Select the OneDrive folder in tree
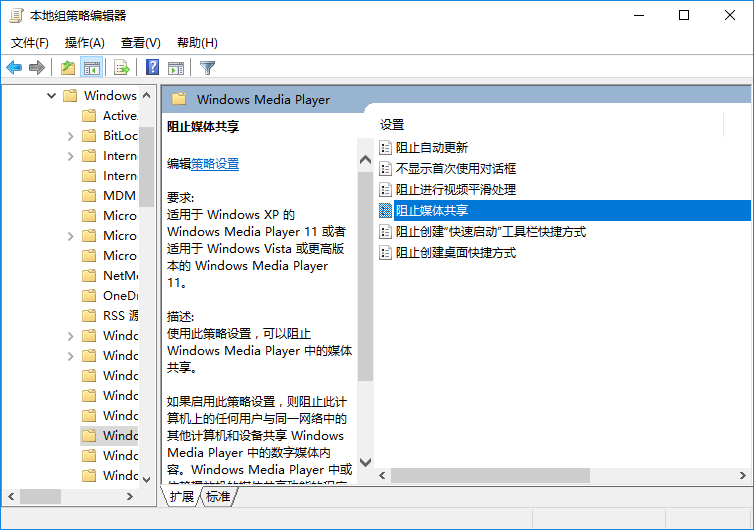This screenshot has height=530, width=754. pos(119,296)
